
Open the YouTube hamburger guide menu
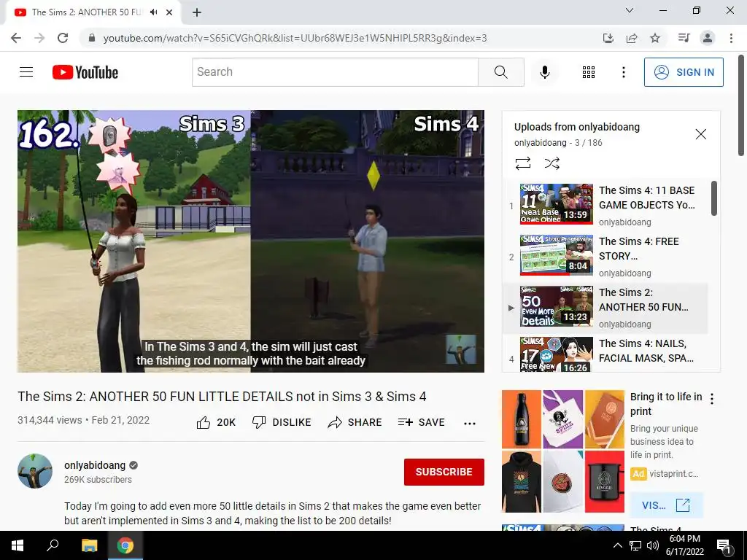point(26,72)
